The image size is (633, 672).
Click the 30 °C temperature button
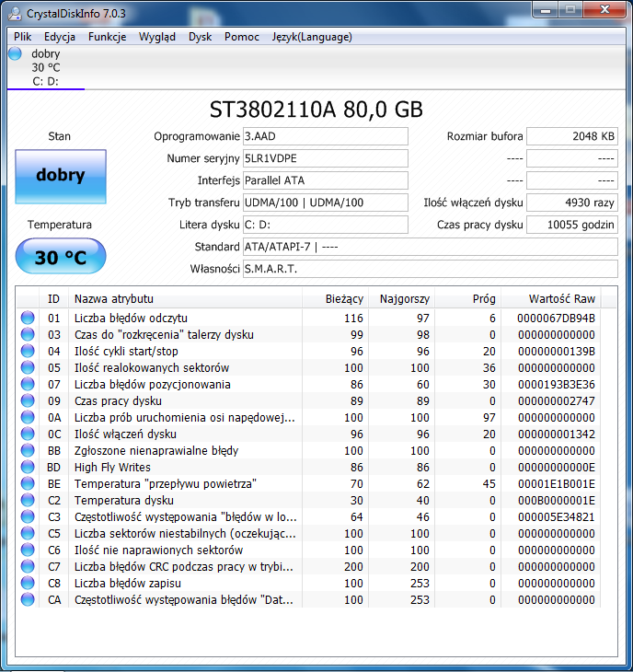(61, 256)
